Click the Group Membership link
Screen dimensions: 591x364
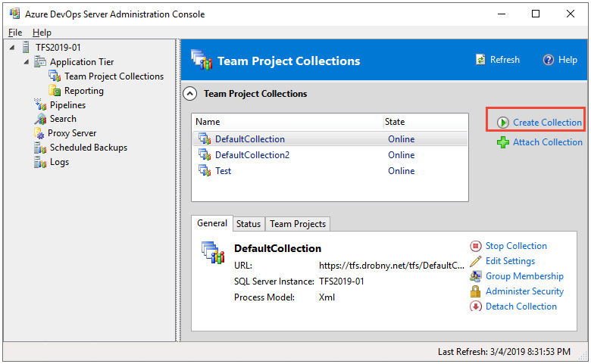[x=524, y=276]
